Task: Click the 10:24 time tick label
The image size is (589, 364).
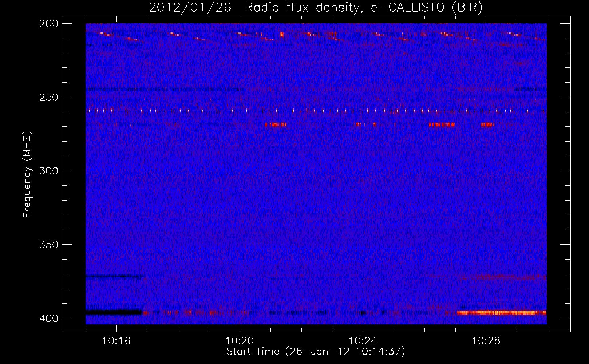Action: point(363,341)
